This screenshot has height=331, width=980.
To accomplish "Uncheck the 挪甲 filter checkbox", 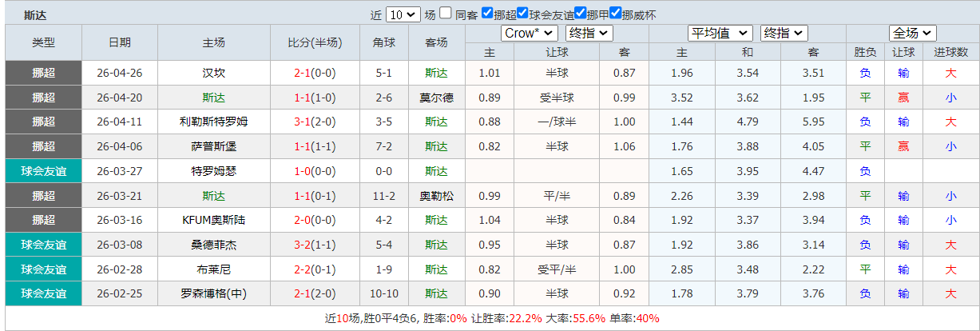I will [x=580, y=14].
